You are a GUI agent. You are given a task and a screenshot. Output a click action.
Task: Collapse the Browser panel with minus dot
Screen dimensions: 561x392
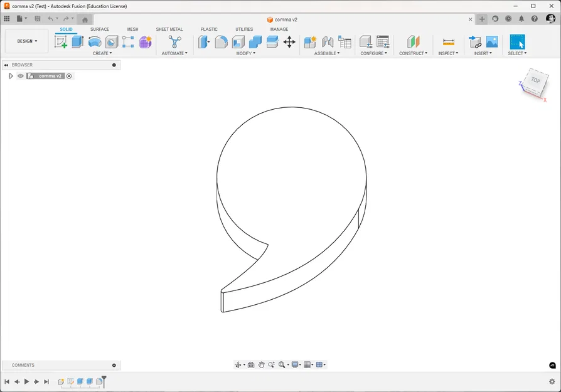(x=114, y=65)
